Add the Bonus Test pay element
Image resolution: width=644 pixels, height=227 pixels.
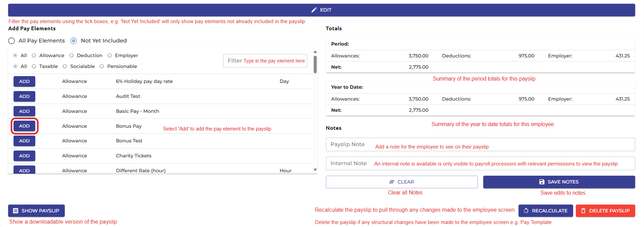coord(24,141)
